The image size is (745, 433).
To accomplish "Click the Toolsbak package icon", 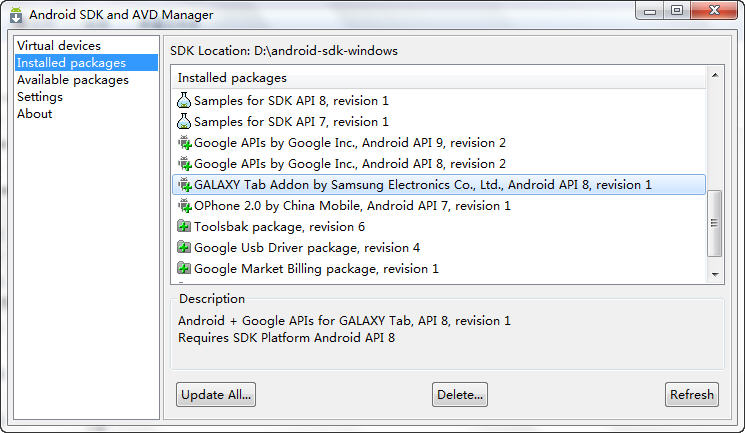I will (x=184, y=226).
